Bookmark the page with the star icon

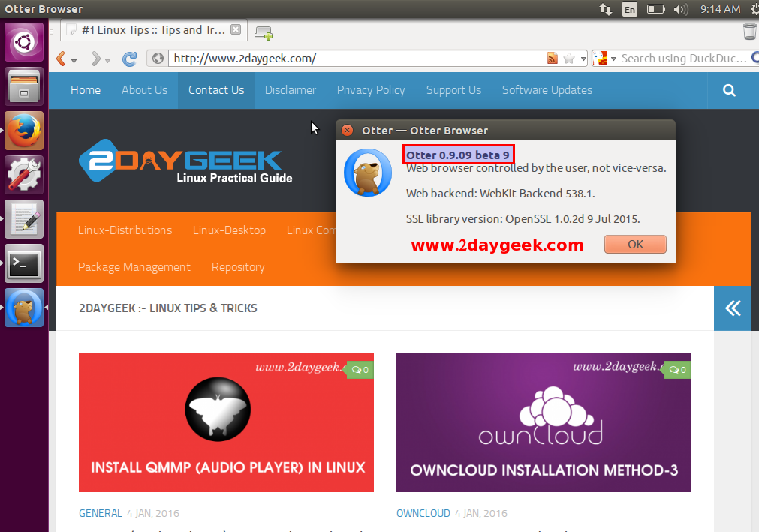pyautogui.click(x=569, y=59)
